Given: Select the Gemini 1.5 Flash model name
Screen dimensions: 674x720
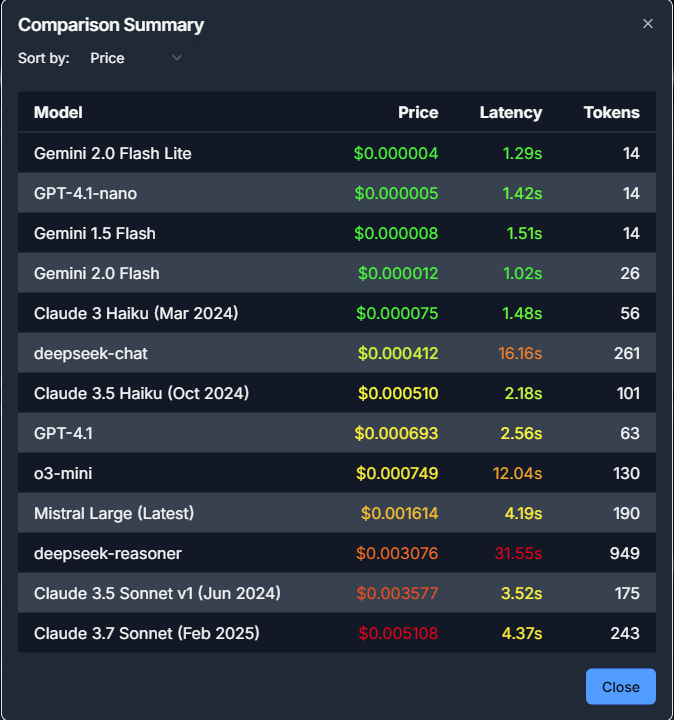Looking at the screenshot, I should click(x=95, y=233).
